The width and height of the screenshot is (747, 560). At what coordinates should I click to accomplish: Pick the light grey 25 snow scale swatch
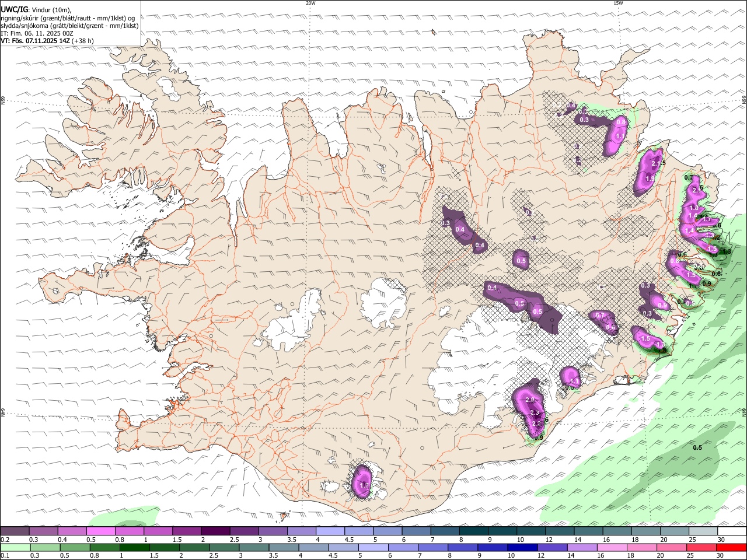coord(703,531)
